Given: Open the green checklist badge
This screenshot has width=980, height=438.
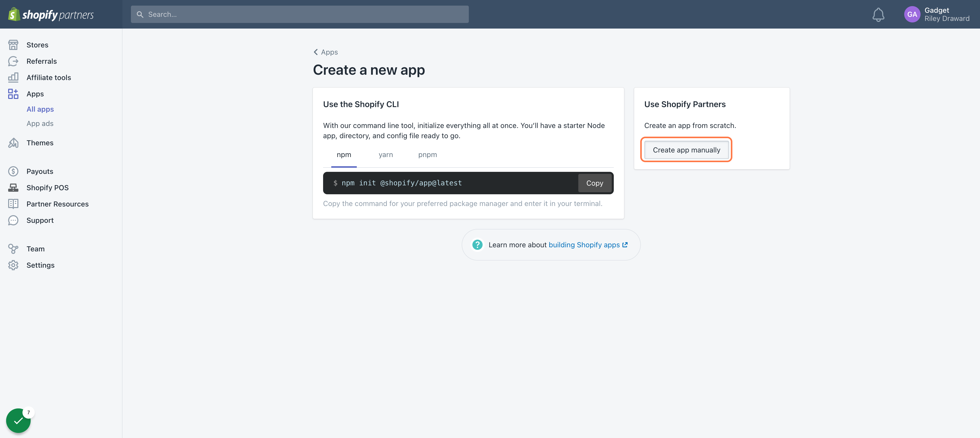Looking at the screenshot, I should (18, 420).
